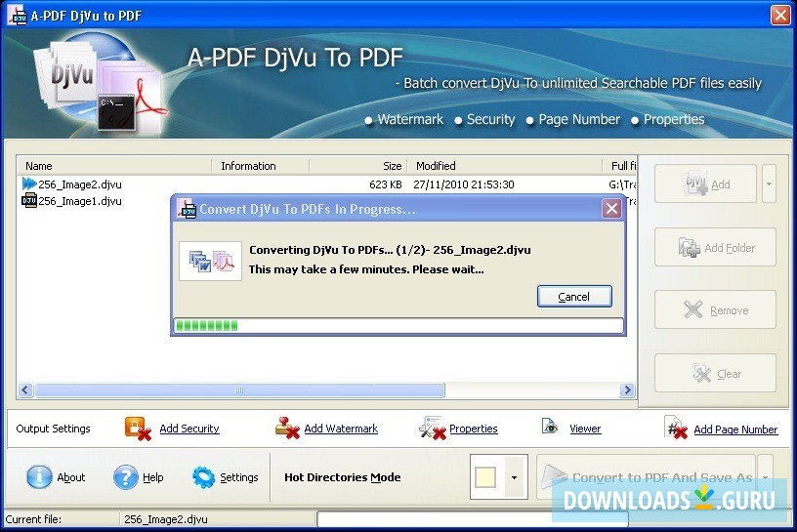Open the Convert Save As dropdown arrow

[766, 477]
